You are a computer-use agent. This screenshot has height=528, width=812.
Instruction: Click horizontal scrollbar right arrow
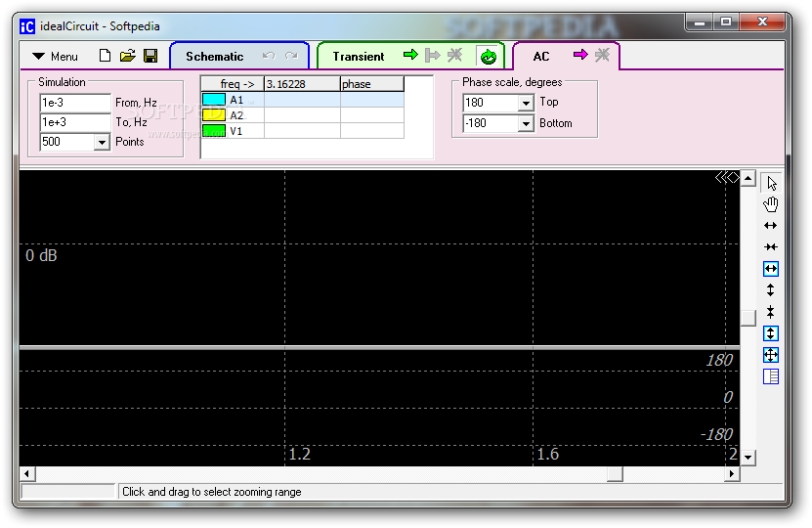732,473
